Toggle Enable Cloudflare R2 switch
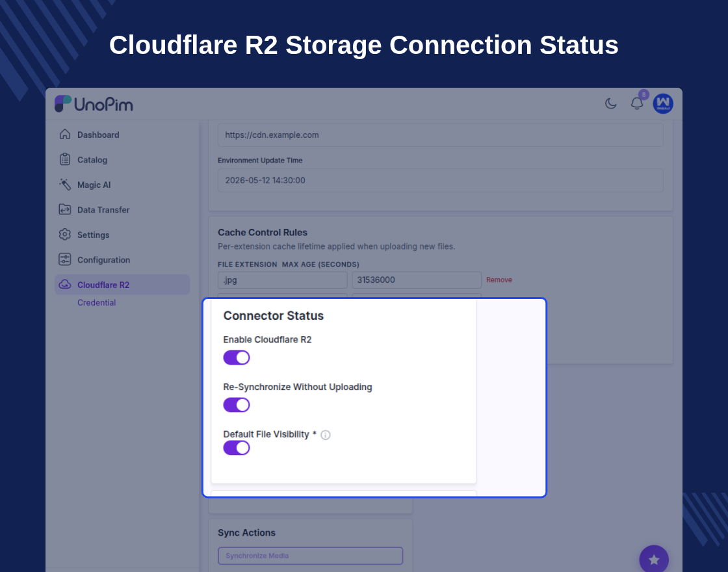This screenshot has height=572, width=728. (x=237, y=357)
